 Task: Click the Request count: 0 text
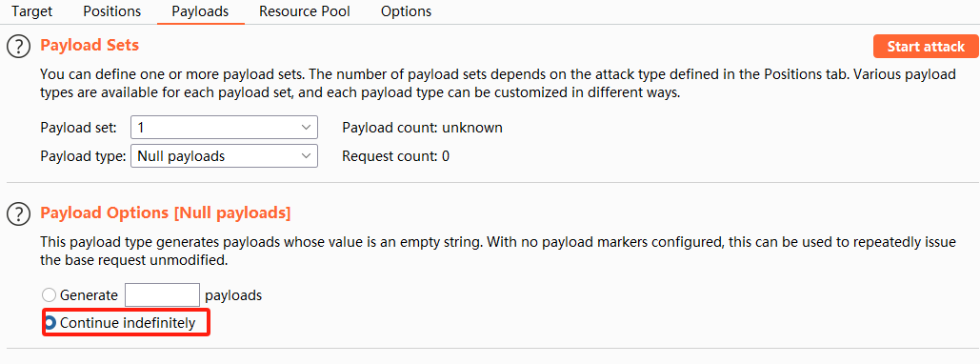[395, 156]
